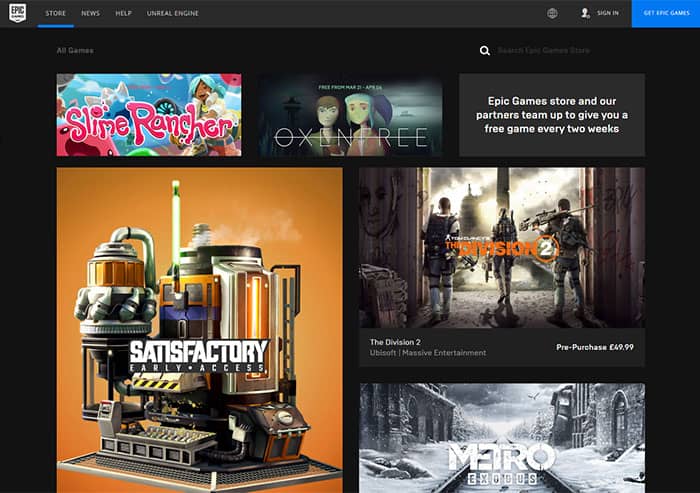This screenshot has width=700, height=493.
Task: Open the Satisfactory Early Access tile
Action: [x=199, y=330]
